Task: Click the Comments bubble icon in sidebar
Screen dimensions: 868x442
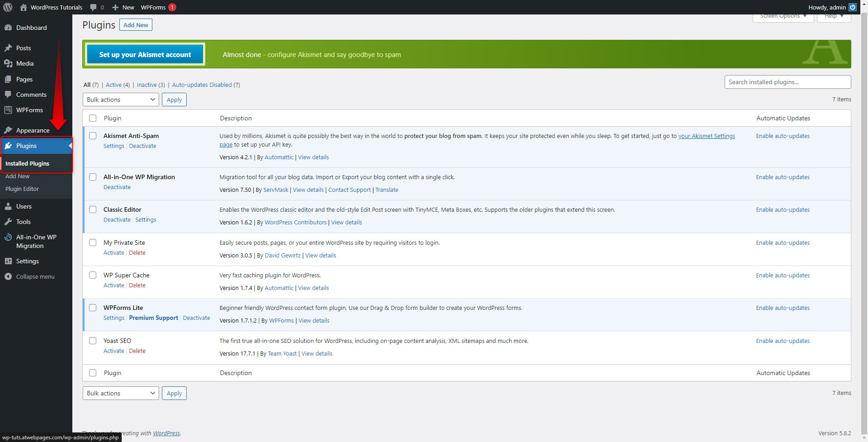Action: click(x=8, y=95)
